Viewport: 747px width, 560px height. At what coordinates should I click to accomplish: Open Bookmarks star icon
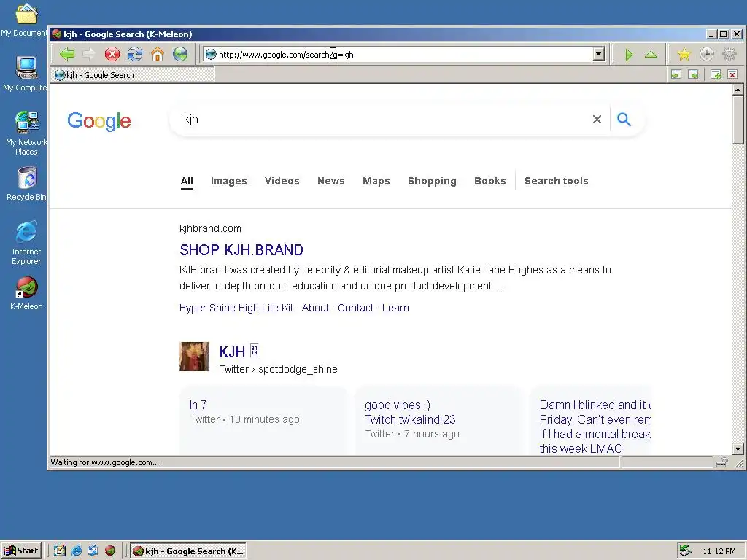point(684,55)
